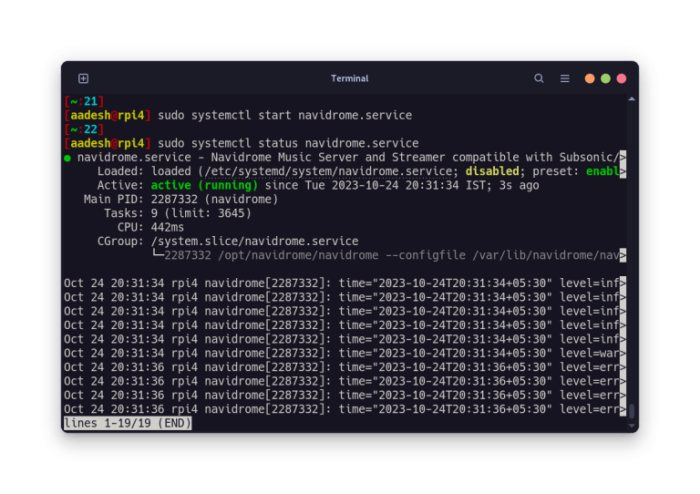
Task: Click the Terminal window title
Action: tap(350, 79)
